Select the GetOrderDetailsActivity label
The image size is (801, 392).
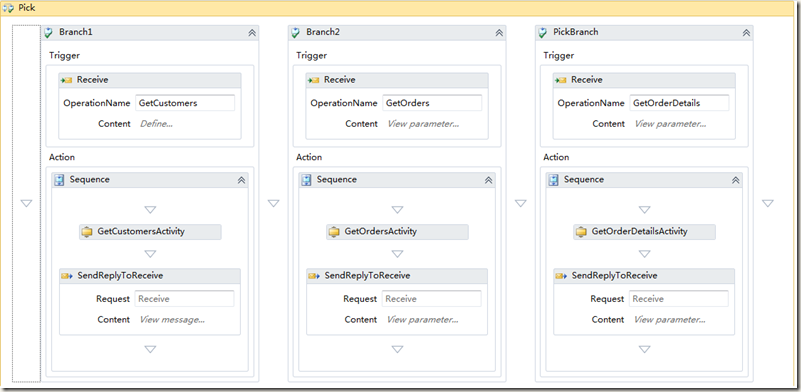(640, 232)
